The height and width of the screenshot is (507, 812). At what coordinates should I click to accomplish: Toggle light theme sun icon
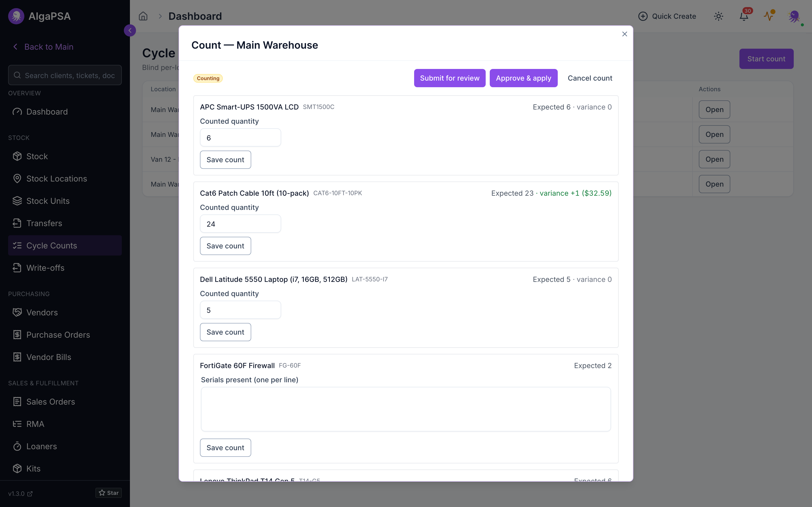pos(718,16)
